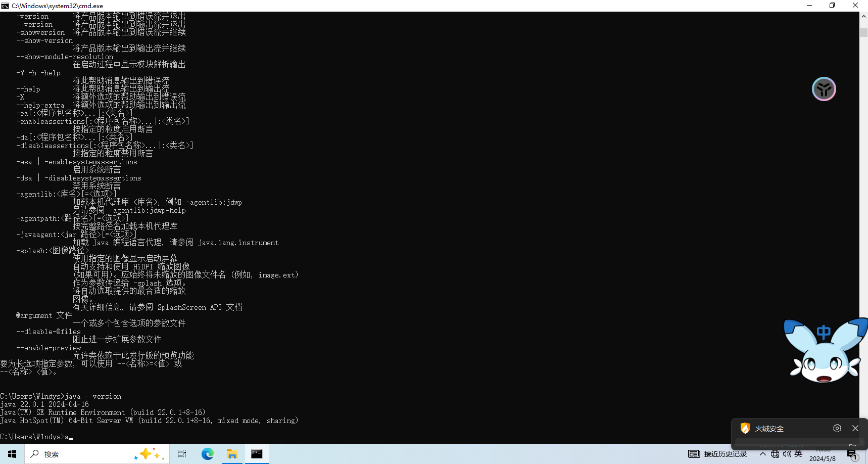Launch Microsoft Edge from the taskbar
Viewport: 868px width, 464px height.
(x=207, y=454)
